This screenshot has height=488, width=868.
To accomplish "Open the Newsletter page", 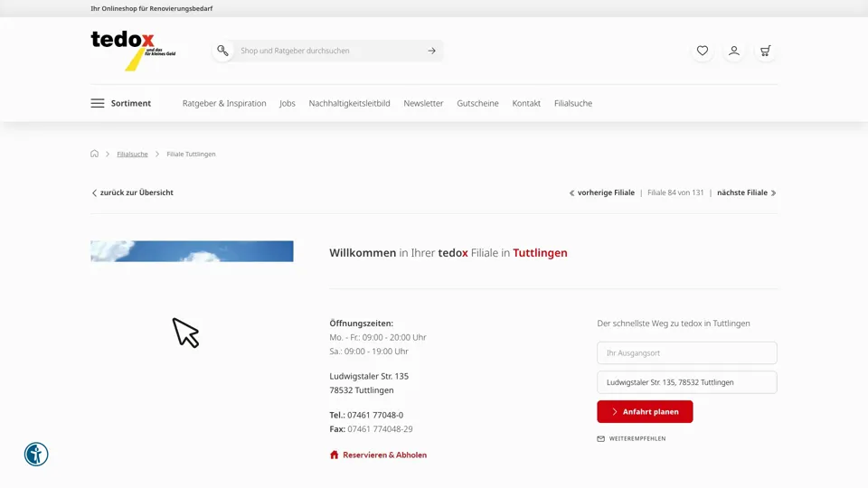I will [423, 103].
